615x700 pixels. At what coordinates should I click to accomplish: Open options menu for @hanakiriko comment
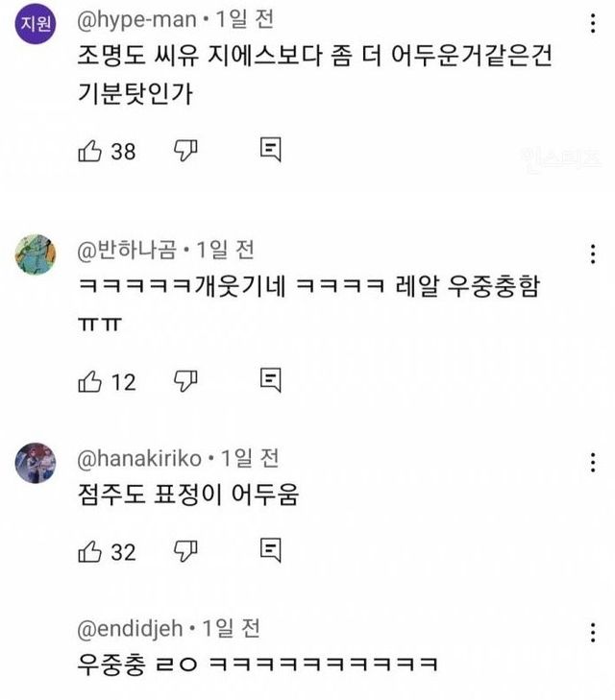592,464
